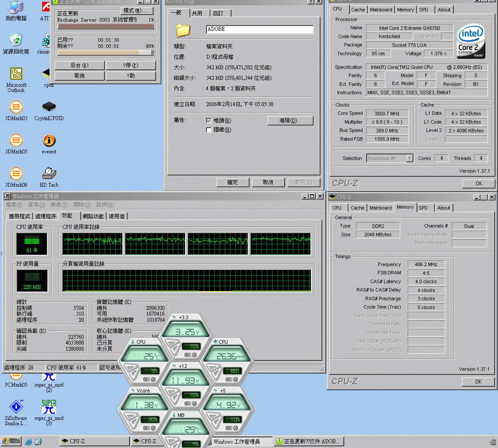Click the ADOBE folder icon in properties

point(183,30)
